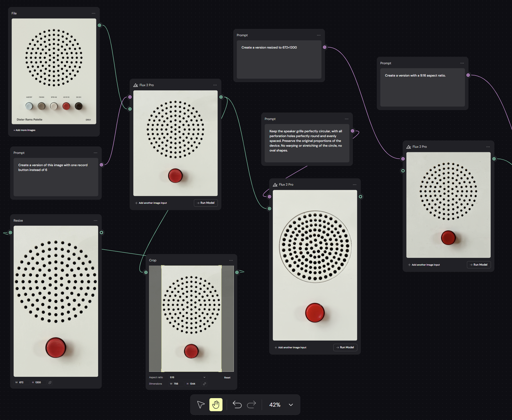
Task: Open the File node options menu
Action: 93,13
